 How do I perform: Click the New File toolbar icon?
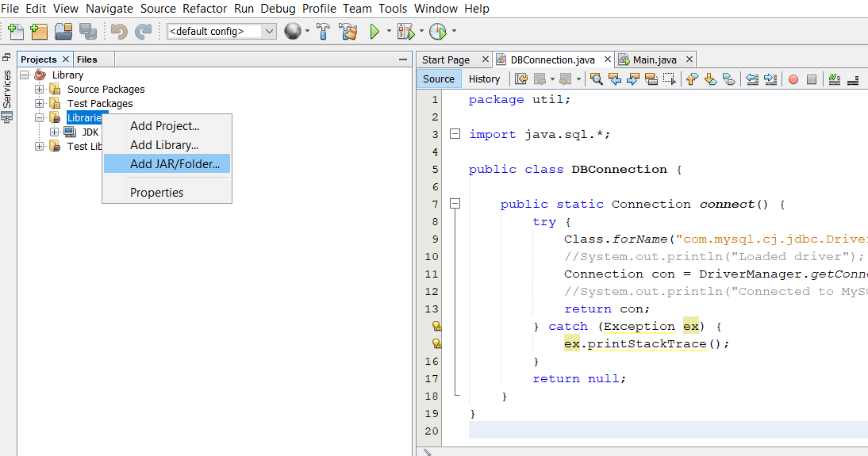pos(16,32)
